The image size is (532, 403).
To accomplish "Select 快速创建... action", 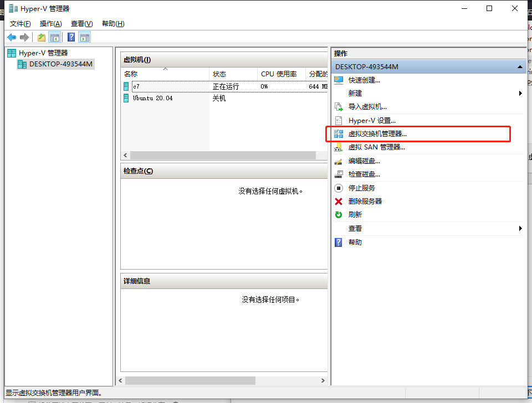I will click(364, 80).
